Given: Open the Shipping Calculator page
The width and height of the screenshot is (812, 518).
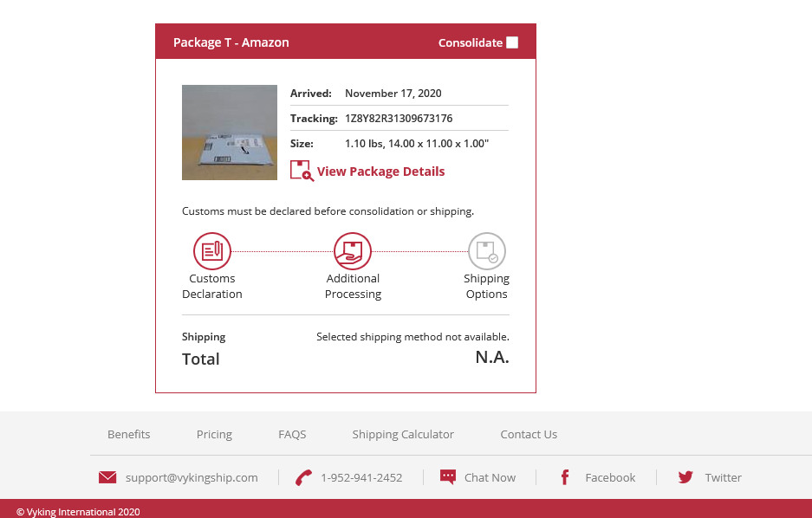Looking at the screenshot, I should tap(403, 434).
